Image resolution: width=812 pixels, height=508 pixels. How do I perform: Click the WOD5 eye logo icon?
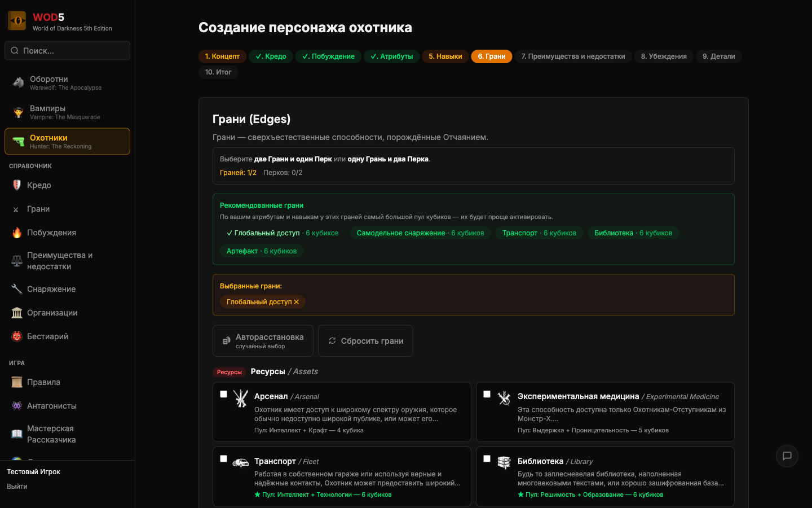pyautogui.click(x=17, y=21)
